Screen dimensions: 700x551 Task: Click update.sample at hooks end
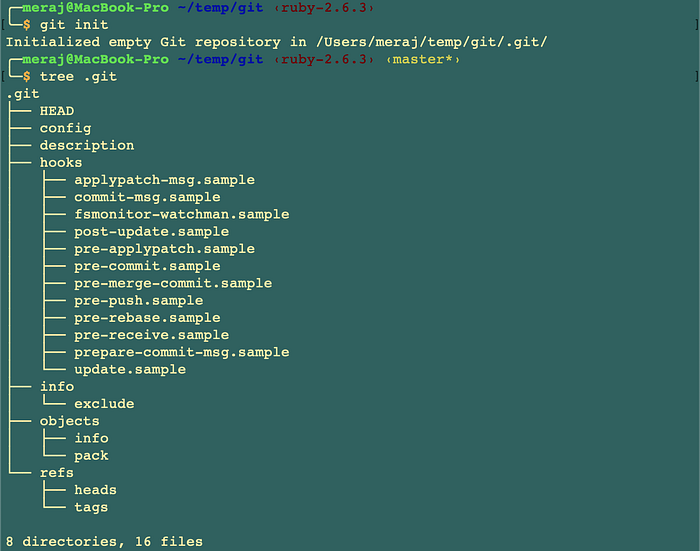click(130, 370)
